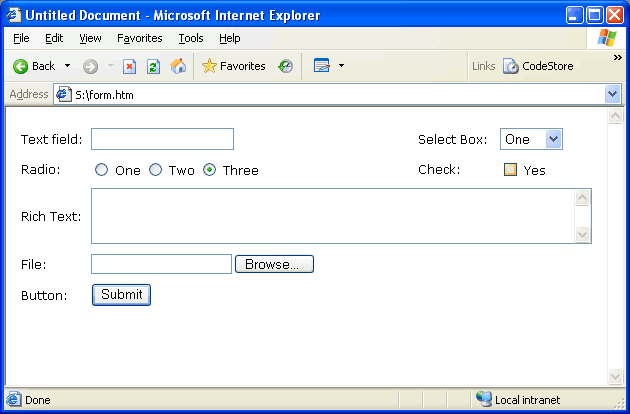Open the Tools menu

click(x=190, y=38)
